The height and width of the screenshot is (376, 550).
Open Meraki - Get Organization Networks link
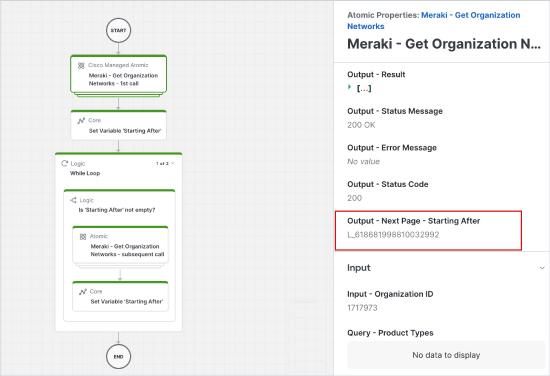click(434, 21)
